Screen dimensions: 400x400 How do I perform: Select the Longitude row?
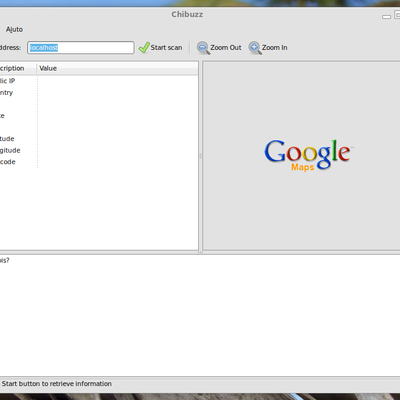coord(99,150)
